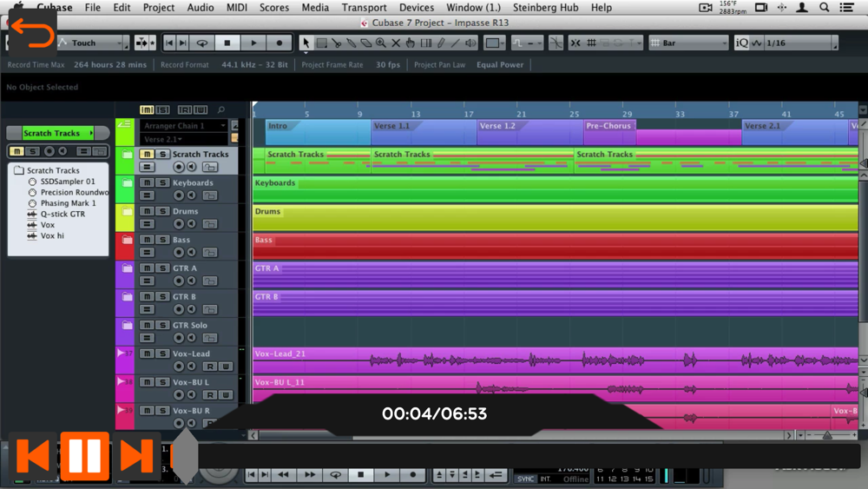Screen dimensions: 868x489
Task: Click the orange back arrow overlay
Action: pyautogui.click(x=32, y=33)
